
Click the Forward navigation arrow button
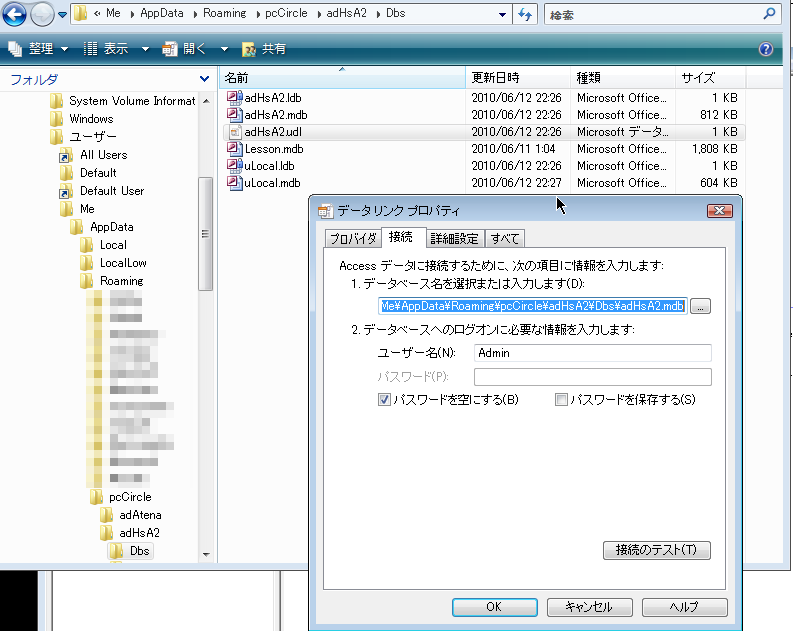tap(42, 14)
